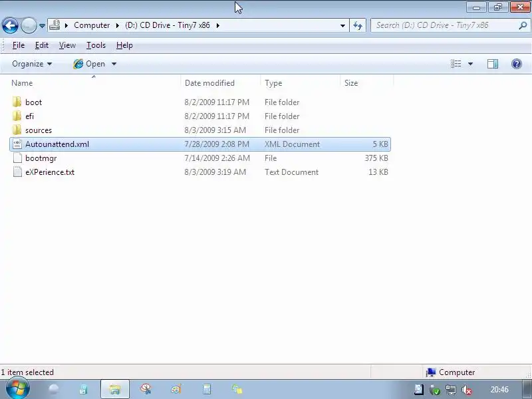The height and width of the screenshot is (399, 532).
Task: Open the recent pages dropdown arrow
Action: tap(42, 26)
